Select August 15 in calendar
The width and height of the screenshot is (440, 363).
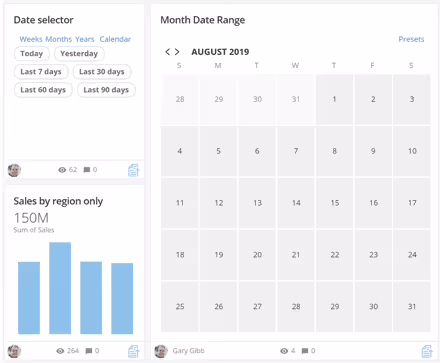click(334, 203)
